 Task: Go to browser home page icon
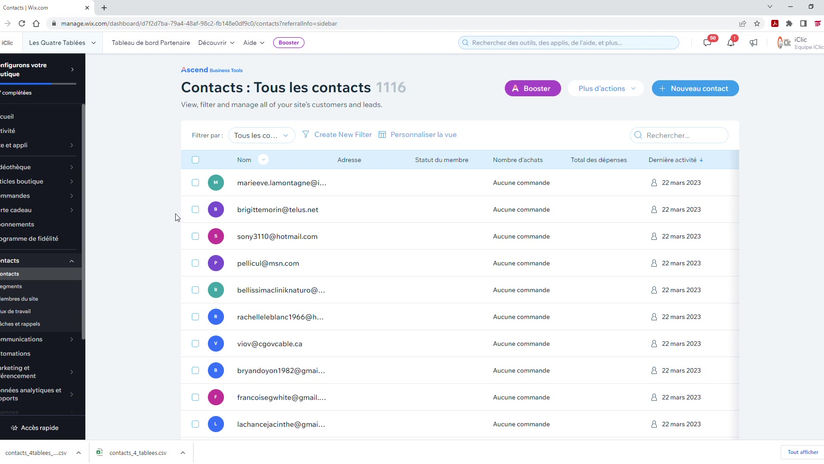(36, 23)
